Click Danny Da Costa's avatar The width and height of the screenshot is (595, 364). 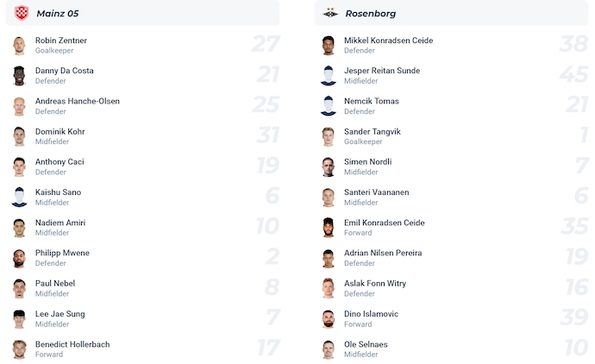(x=19, y=76)
